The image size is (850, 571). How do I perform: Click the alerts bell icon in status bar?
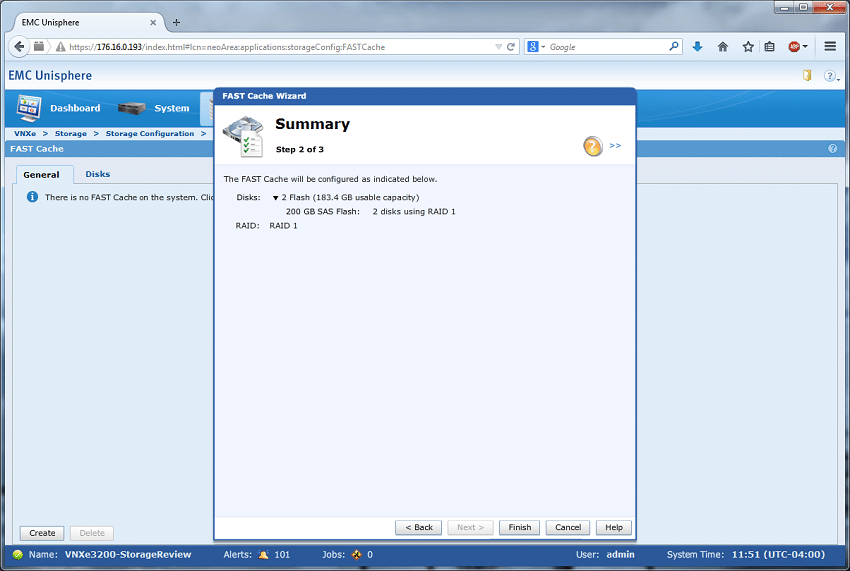click(x=263, y=554)
